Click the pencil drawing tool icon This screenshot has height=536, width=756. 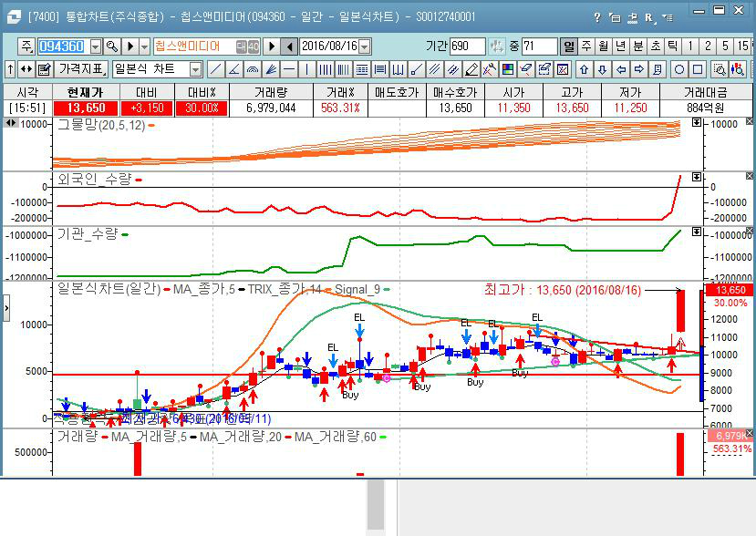(471, 69)
